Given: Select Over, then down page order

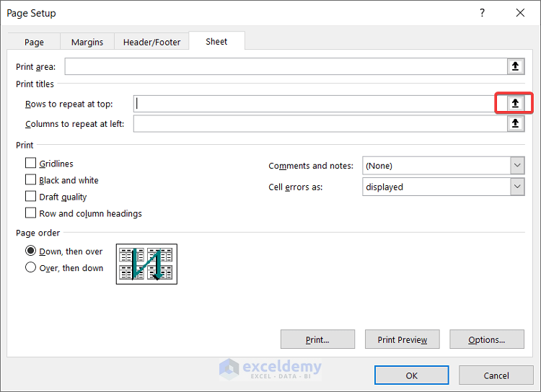Looking at the screenshot, I should point(31,268).
